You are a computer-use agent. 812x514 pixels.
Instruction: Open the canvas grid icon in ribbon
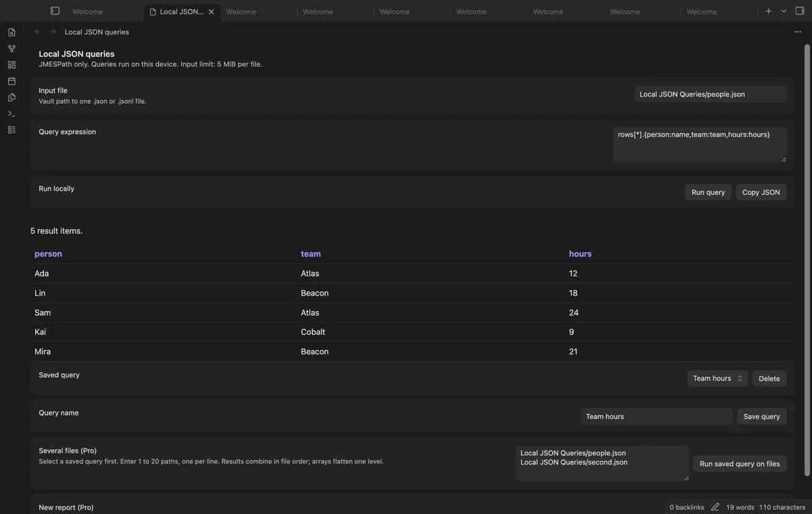(12, 65)
